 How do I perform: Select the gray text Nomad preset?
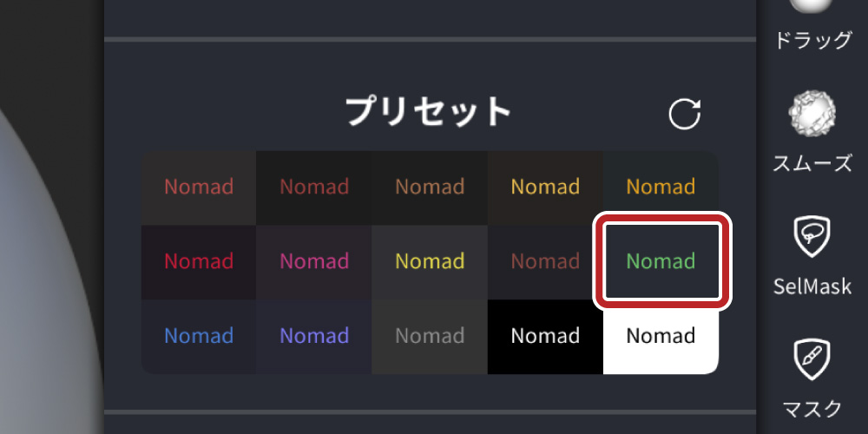click(430, 336)
